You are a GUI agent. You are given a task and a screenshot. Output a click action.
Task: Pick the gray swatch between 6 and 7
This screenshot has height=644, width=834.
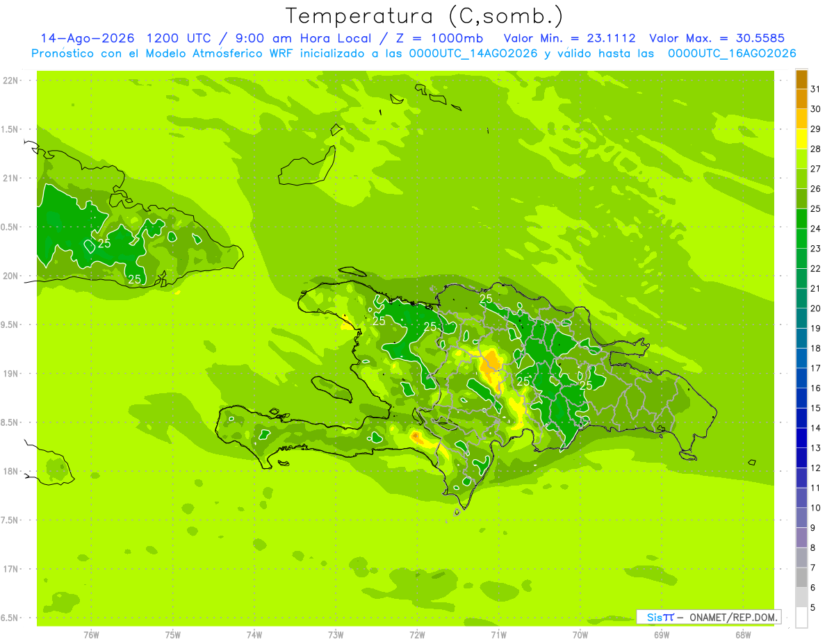(801, 577)
